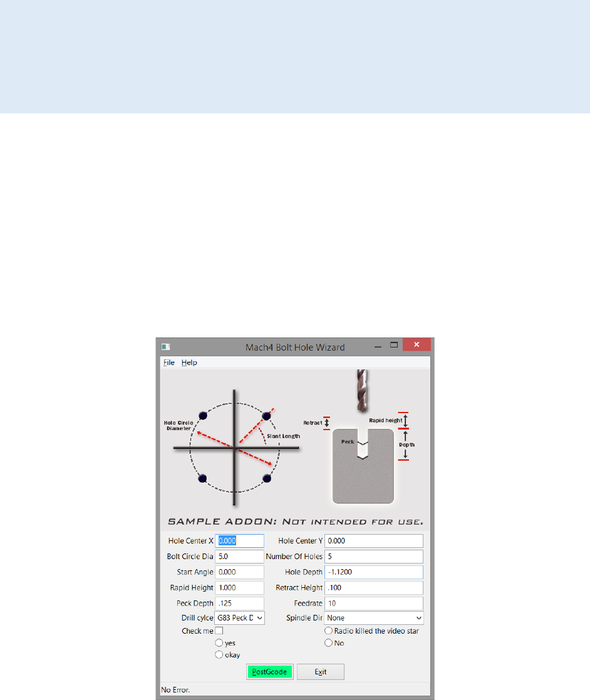Click the 'Check me' label
Screen dimensions: 590x700
[x=197, y=631]
